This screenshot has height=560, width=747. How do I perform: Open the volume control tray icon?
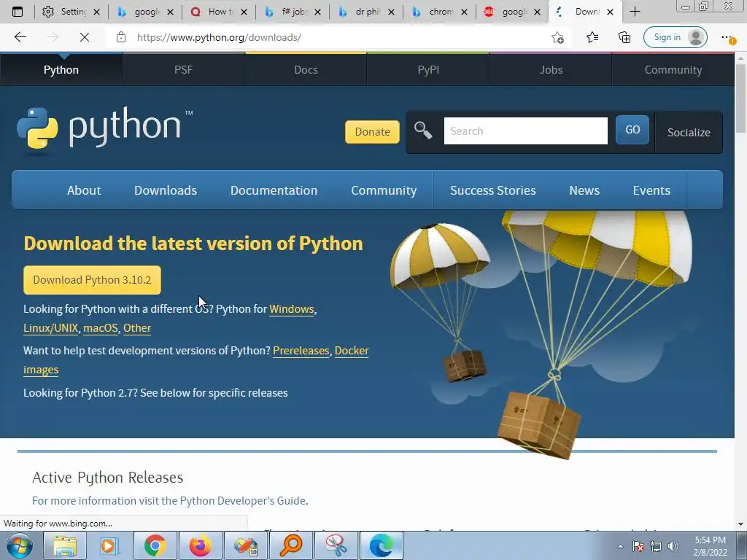click(x=673, y=546)
